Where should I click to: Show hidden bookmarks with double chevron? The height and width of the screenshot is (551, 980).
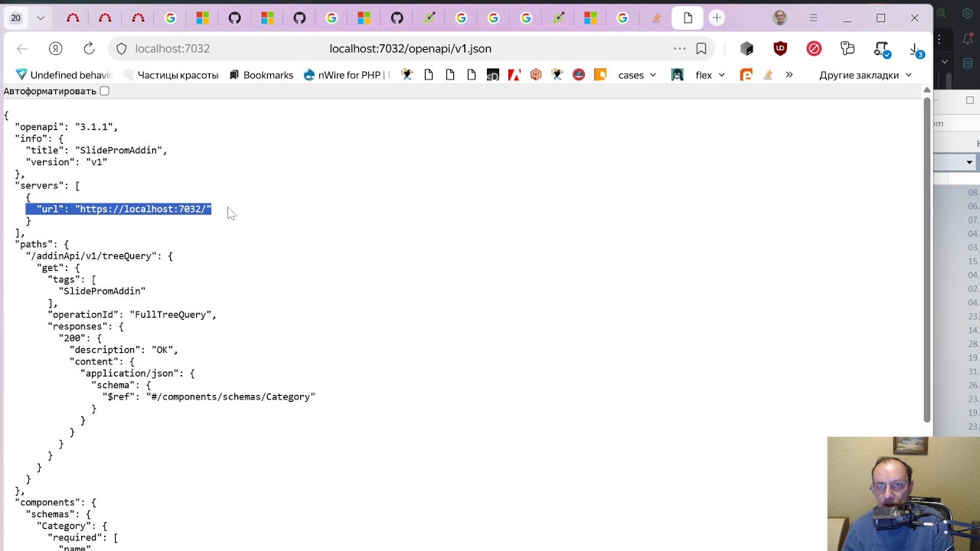point(789,75)
